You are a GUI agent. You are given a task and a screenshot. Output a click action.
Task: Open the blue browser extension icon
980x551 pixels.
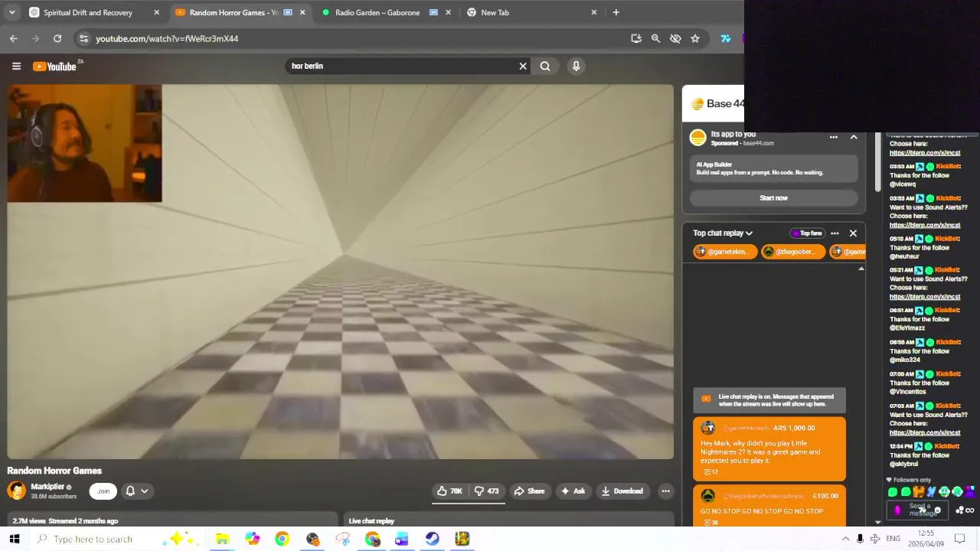[x=726, y=38]
